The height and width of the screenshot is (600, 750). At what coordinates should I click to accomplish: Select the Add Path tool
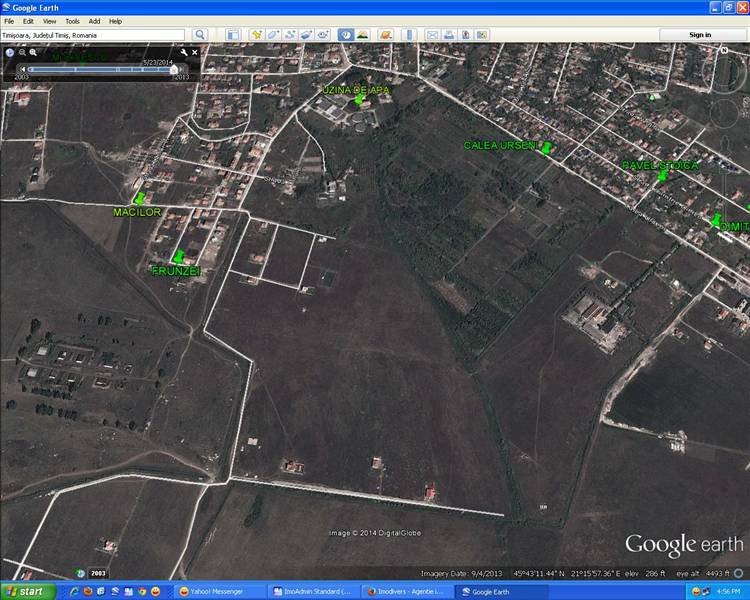coord(290,35)
